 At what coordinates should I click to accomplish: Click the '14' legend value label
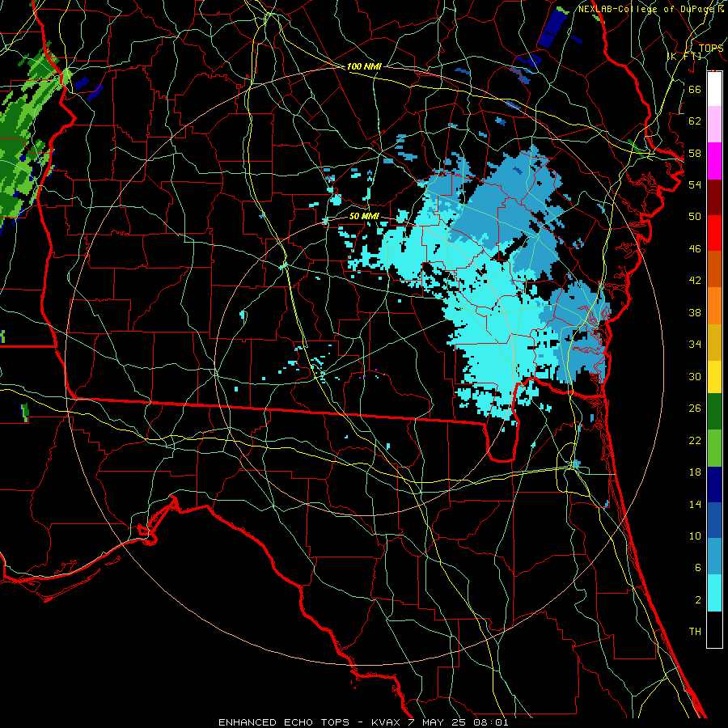click(x=695, y=504)
